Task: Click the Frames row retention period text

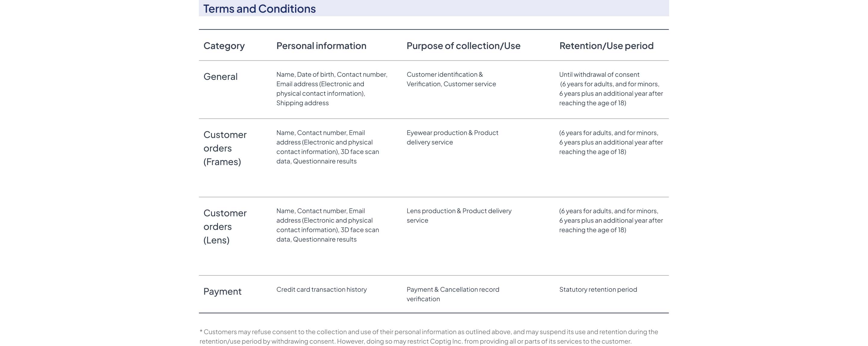Action: pyautogui.click(x=611, y=142)
